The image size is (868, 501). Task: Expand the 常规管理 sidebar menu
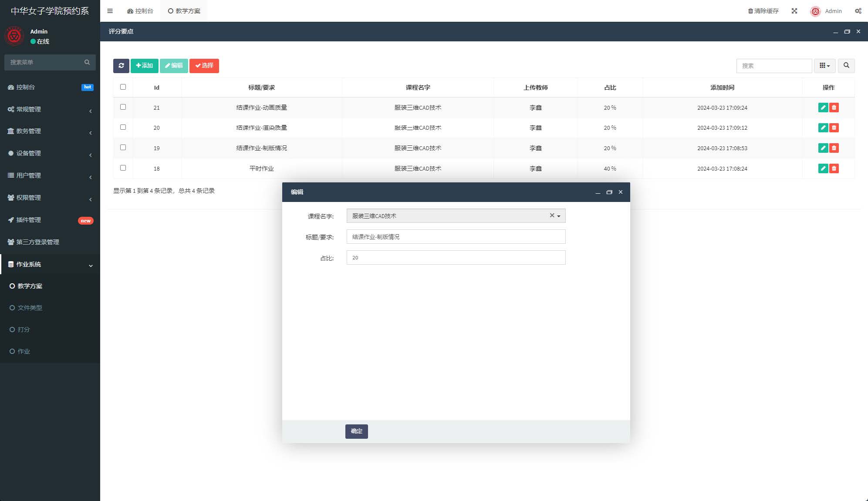(50, 109)
